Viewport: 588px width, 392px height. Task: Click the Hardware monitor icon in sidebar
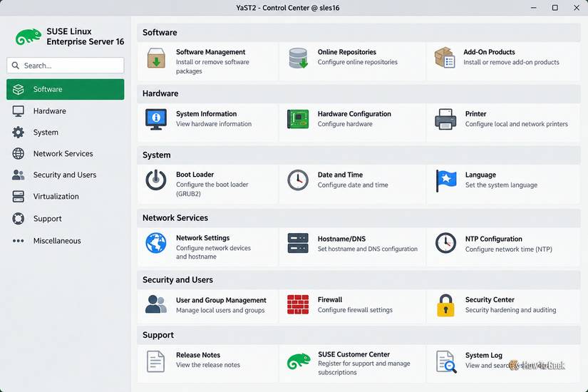click(x=18, y=111)
